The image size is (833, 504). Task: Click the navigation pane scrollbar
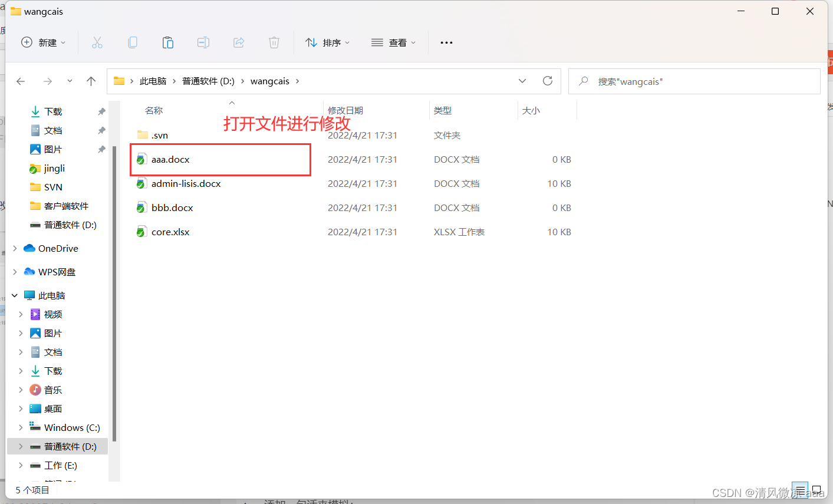[x=114, y=293]
